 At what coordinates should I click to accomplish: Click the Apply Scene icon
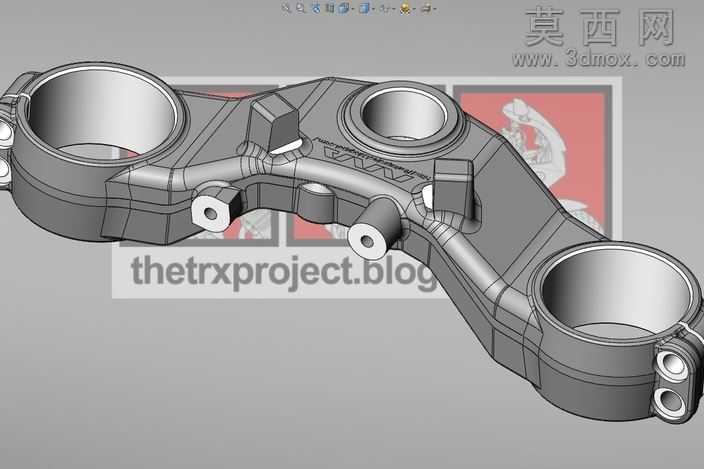427,8
